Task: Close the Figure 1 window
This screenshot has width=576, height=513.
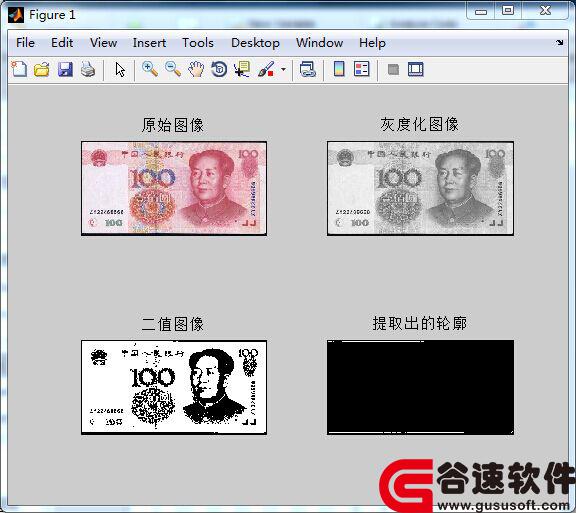Action: (545, 10)
